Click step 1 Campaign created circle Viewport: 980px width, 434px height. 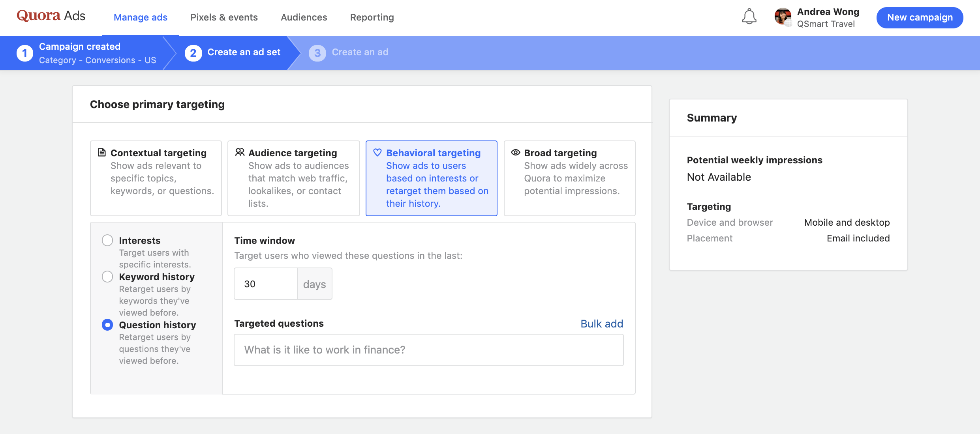point(25,53)
